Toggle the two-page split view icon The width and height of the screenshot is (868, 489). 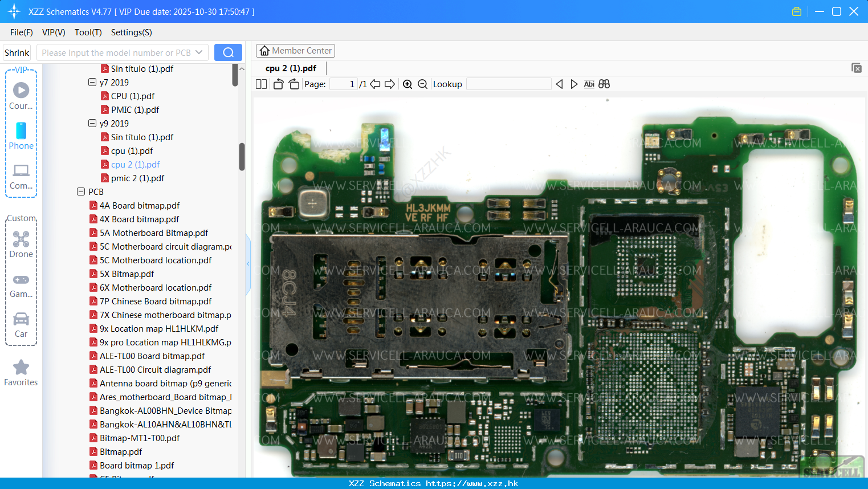point(261,84)
